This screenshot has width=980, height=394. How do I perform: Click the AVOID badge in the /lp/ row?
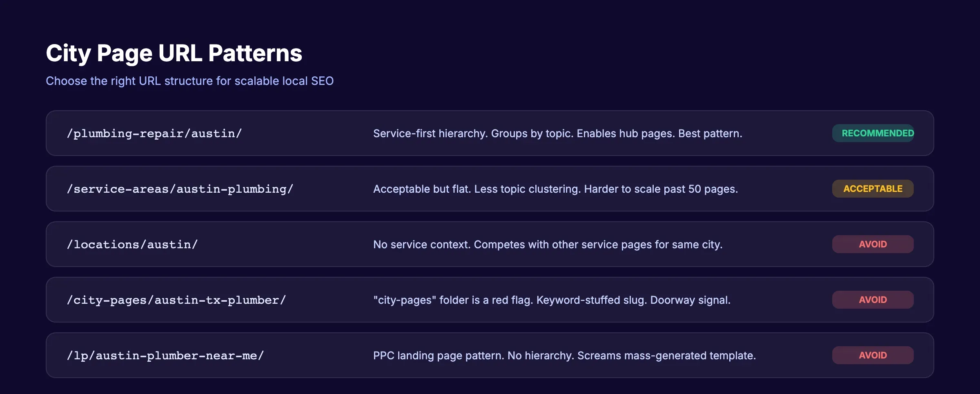pos(873,355)
